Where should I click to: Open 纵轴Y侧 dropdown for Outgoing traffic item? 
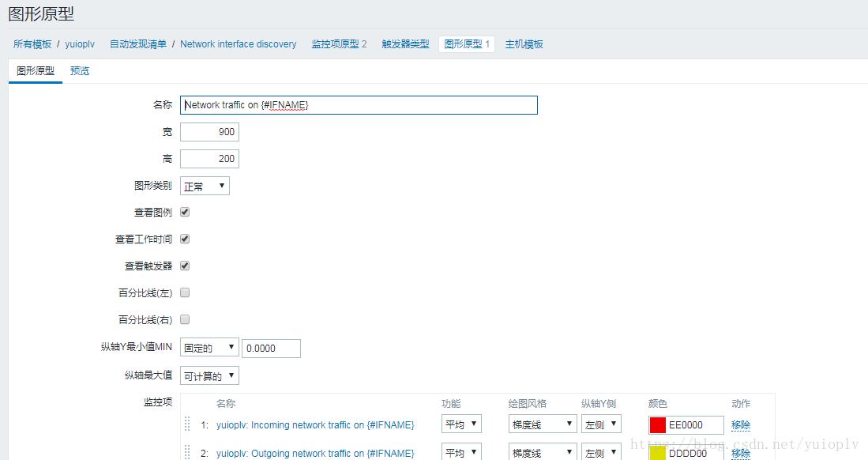[x=600, y=451]
